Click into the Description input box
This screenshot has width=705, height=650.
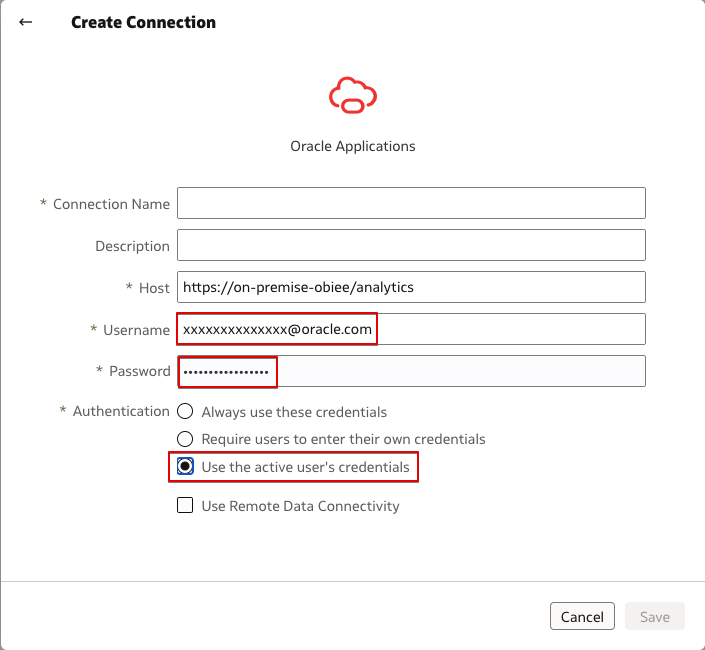pyautogui.click(x=411, y=246)
